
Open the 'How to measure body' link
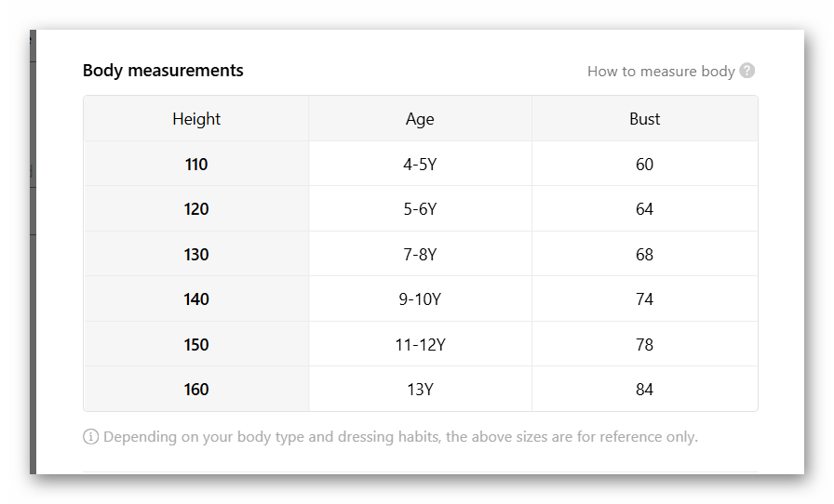point(661,72)
